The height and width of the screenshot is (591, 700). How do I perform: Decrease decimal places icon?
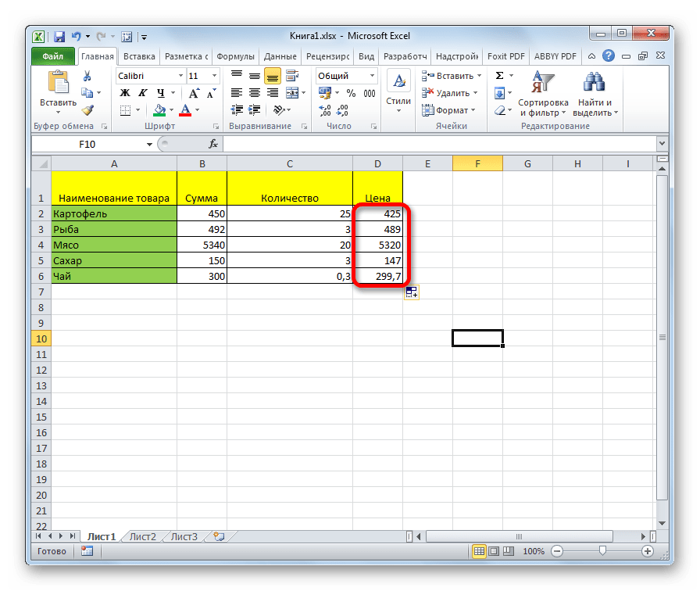[342, 110]
